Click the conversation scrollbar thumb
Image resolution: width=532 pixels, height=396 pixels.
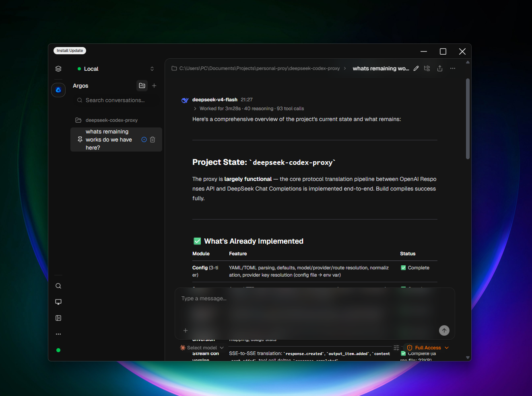(x=468, y=119)
